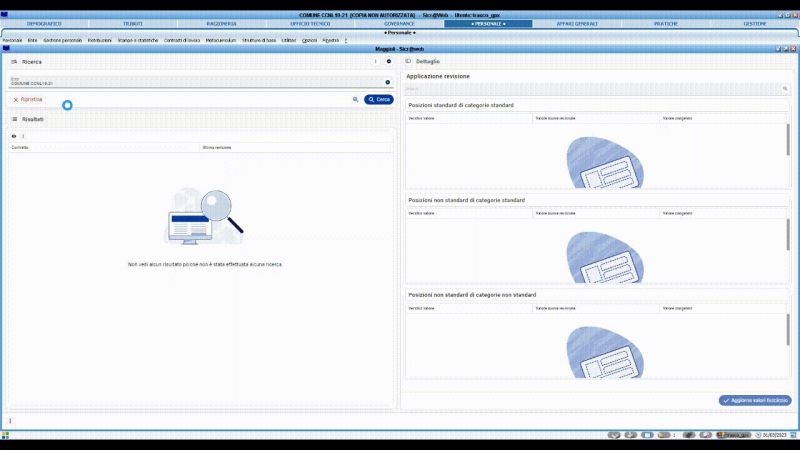Click the Maggioli window book icon
This screenshot has width=800, height=450.
(x=6, y=49)
